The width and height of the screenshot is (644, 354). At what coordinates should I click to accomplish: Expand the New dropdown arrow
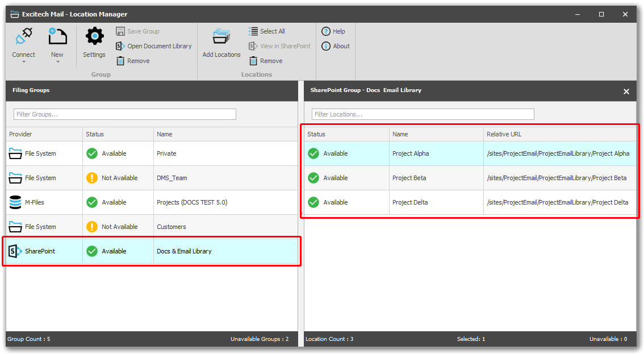pos(57,61)
